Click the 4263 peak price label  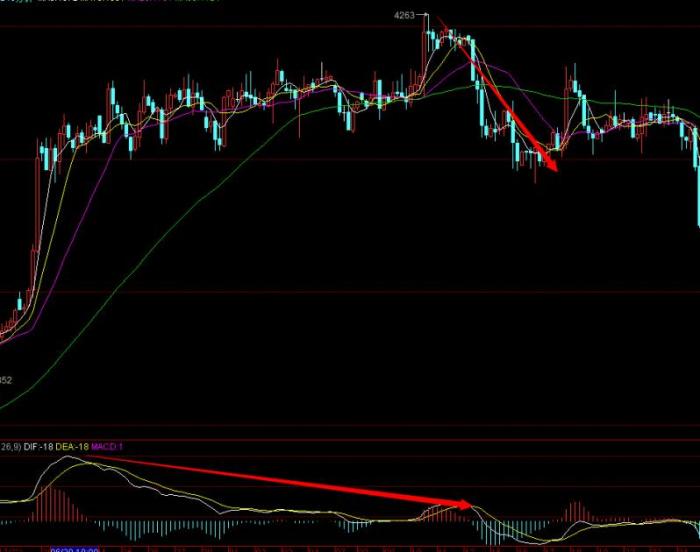pos(404,16)
